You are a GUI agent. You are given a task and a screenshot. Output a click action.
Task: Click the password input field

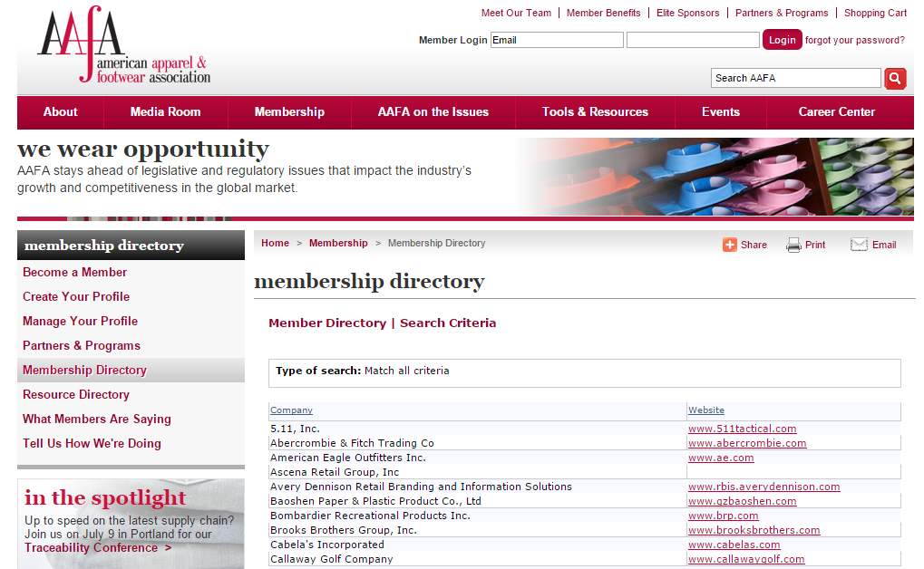point(693,40)
